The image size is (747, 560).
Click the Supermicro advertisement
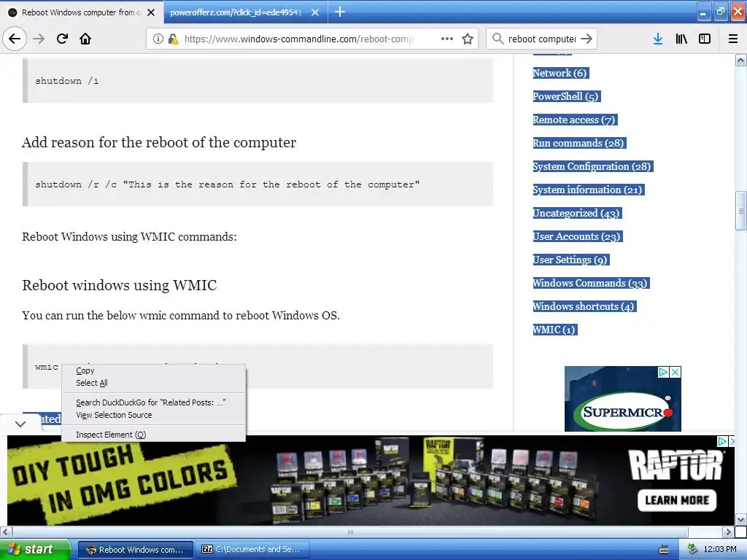pyautogui.click(x=623, y=399)
